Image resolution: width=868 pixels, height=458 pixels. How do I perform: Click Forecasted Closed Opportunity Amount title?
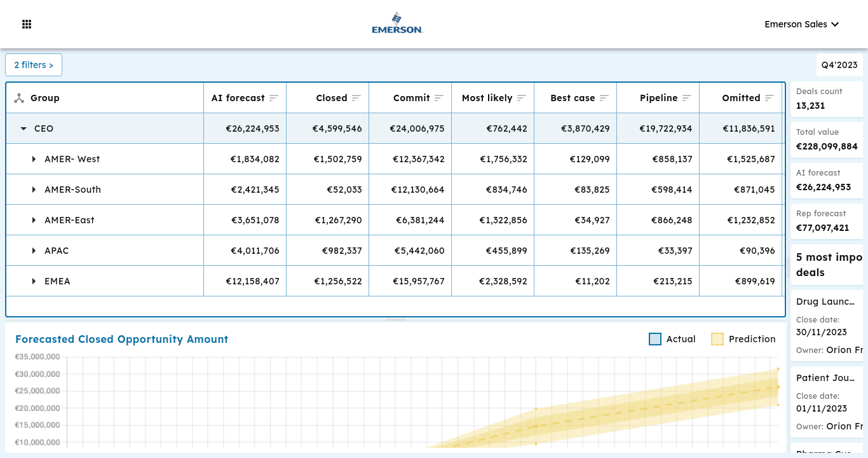coord(121,339)
